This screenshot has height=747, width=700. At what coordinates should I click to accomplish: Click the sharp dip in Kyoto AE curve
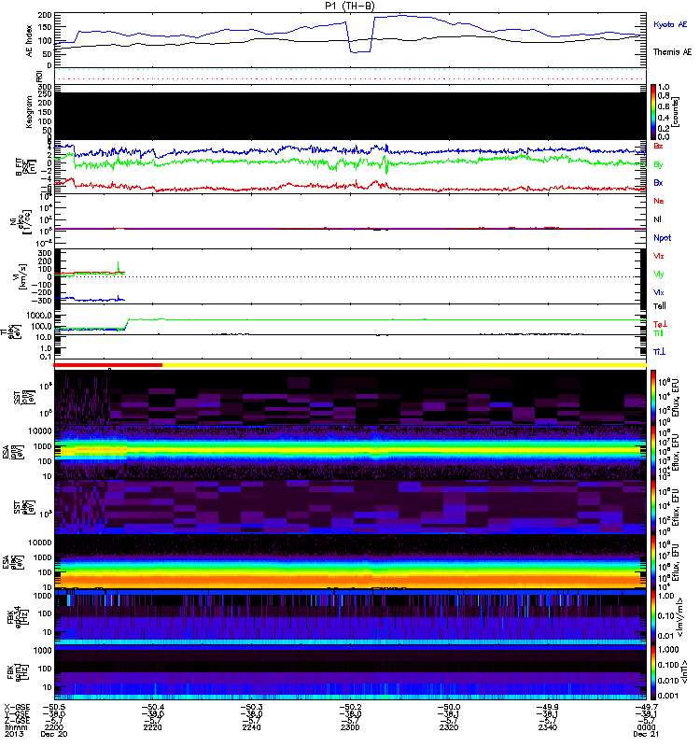(359, 50)
